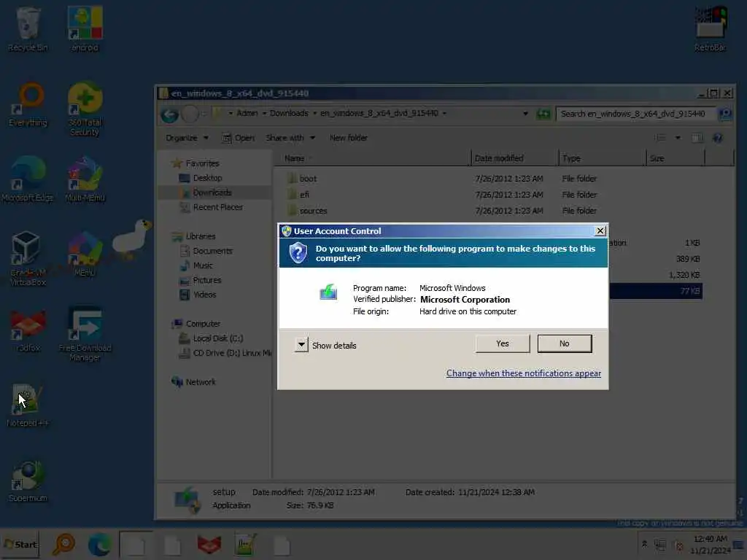Click the Downloads breadcrumb in address bar
This screenshot has width=747, height=560.
pyautogui.click(x=289, y=113)
